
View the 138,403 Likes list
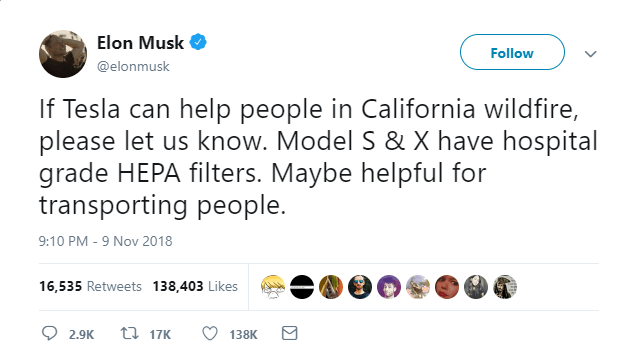point(195,286)
